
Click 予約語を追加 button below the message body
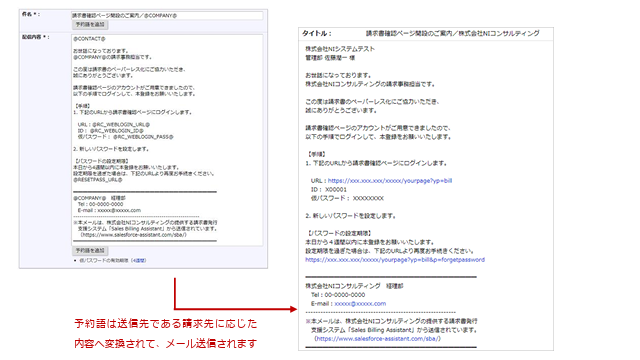pyautogui.click(x=90, y=250)
